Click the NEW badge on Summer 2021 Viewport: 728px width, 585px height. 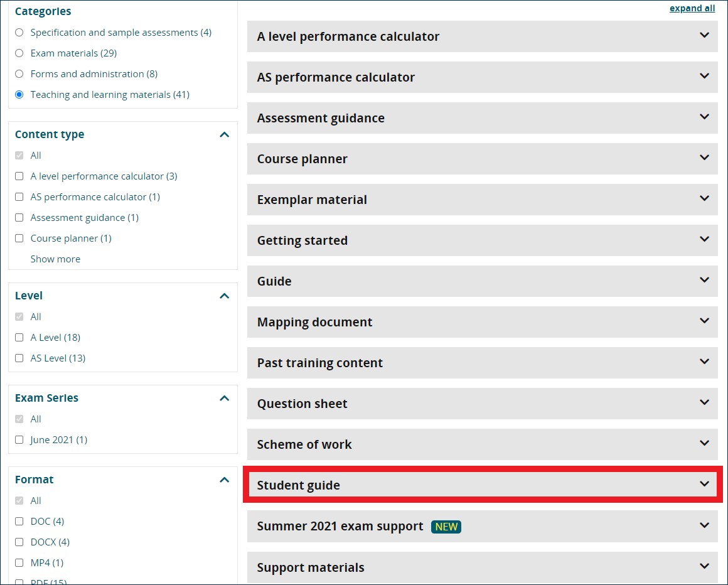coord(446,527)
